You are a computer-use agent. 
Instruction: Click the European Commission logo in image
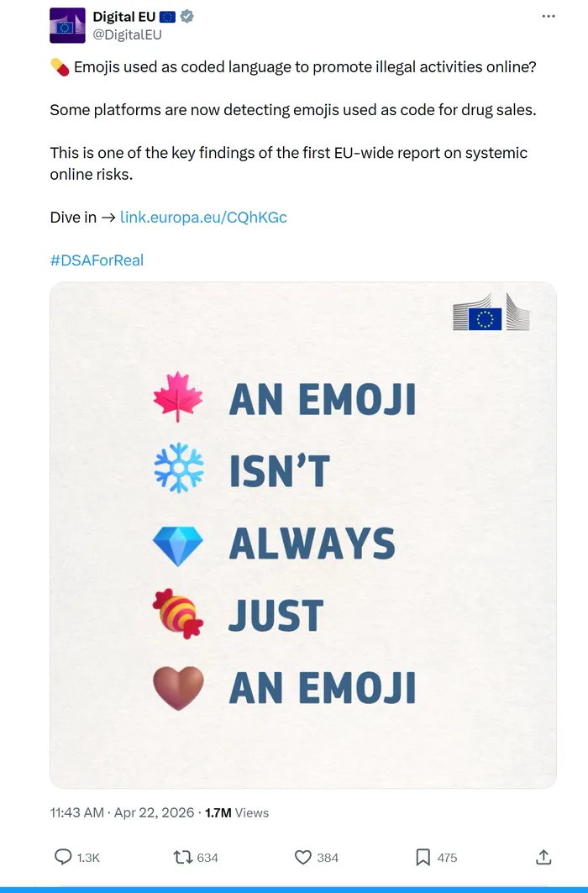(491, 313)
